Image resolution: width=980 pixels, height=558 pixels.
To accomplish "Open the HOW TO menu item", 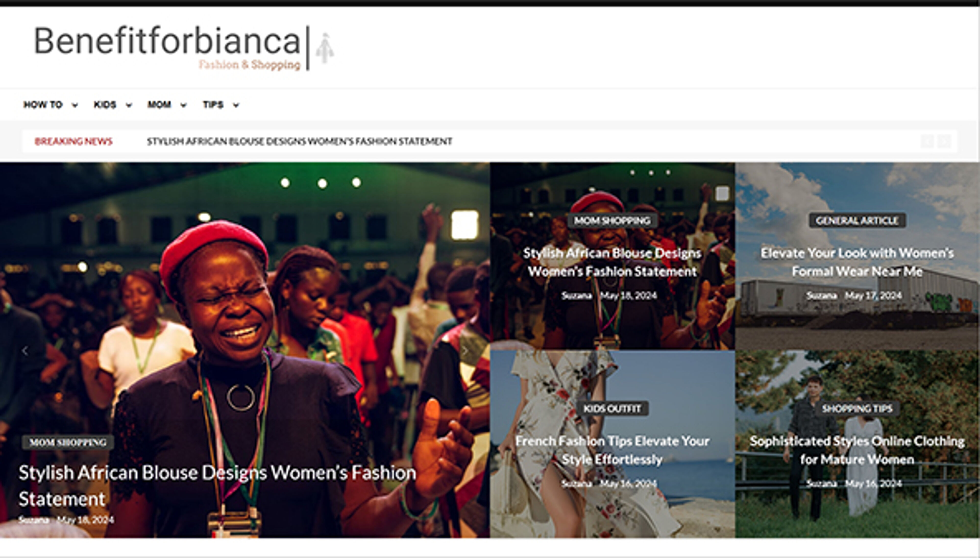I will pos(43,105).
